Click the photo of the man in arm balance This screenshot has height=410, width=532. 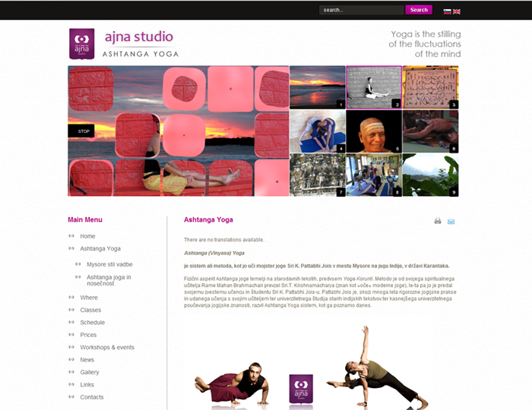(x=233, y=385)
